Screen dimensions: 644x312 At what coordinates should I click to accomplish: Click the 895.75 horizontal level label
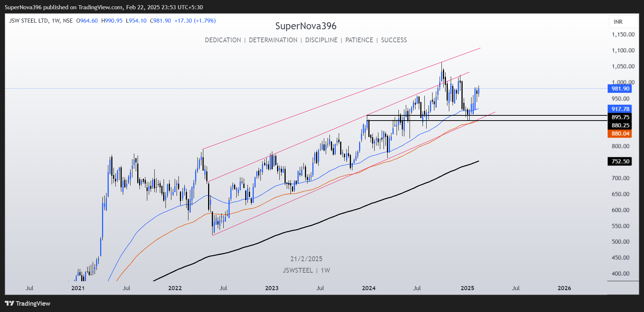[x=620, y=117]
